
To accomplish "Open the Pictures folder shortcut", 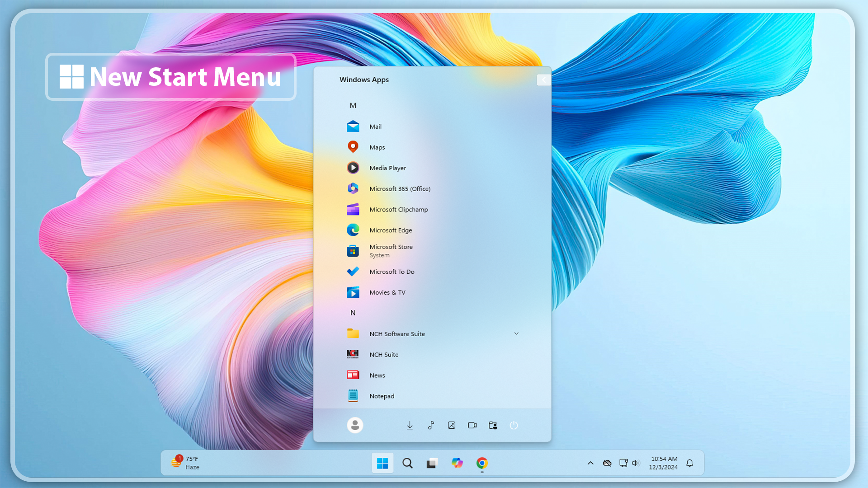I will (452, 425).
